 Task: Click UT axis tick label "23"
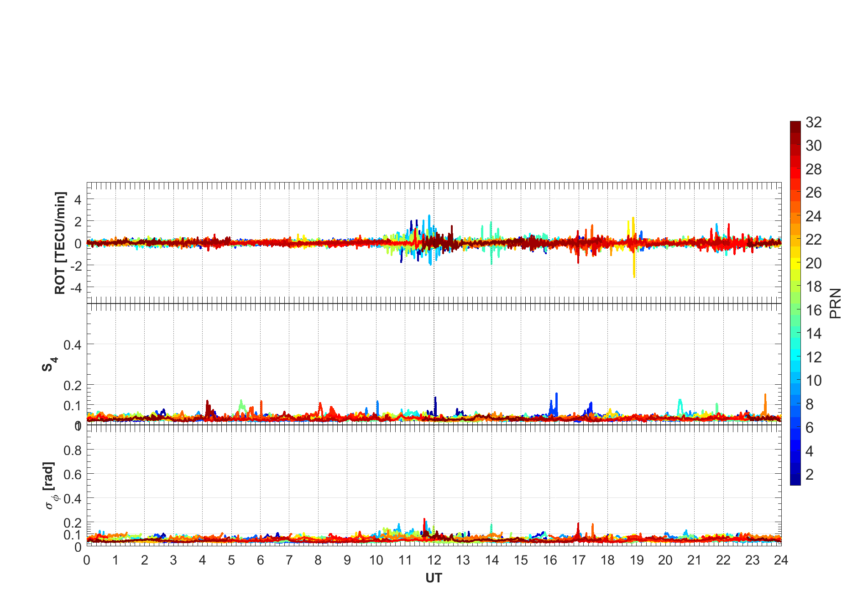(752, 560)
